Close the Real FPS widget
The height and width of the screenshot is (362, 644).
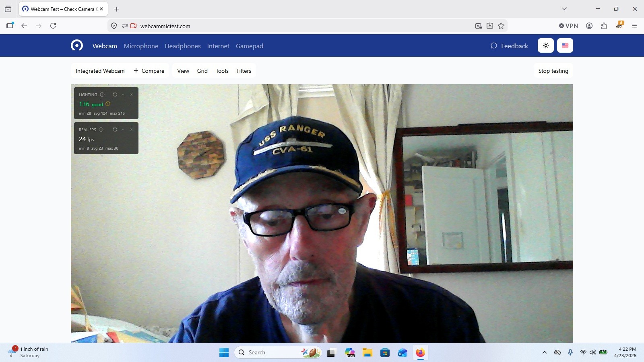[131, 130]
